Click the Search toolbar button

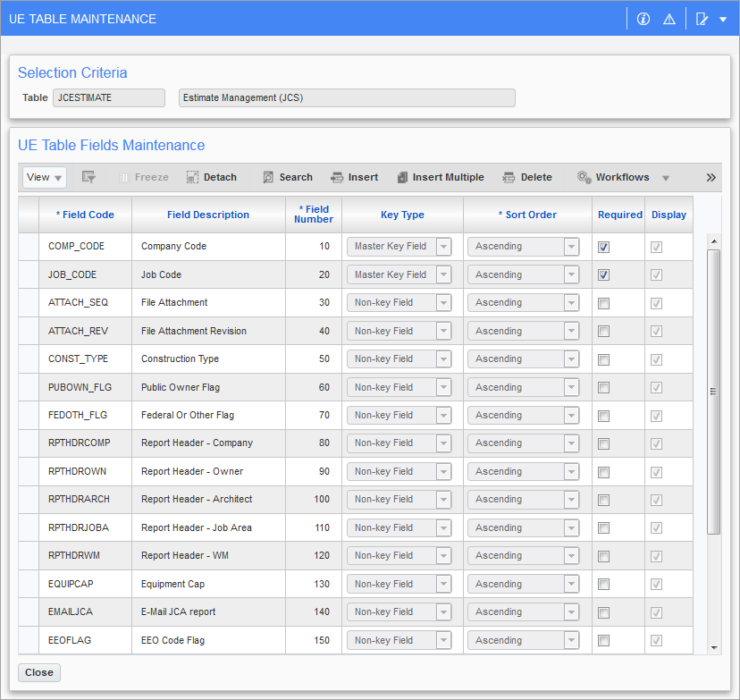[288, 178]
